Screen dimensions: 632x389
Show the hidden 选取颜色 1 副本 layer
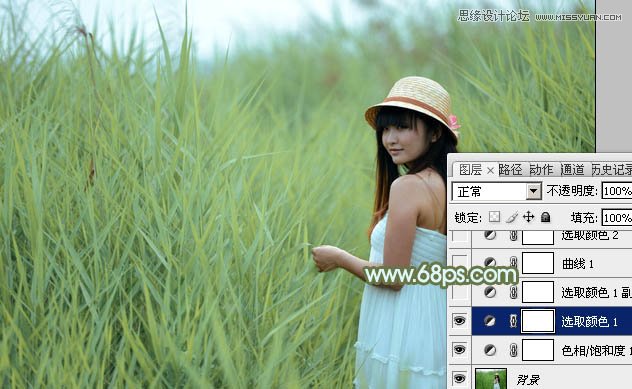[x=459, y=292]
